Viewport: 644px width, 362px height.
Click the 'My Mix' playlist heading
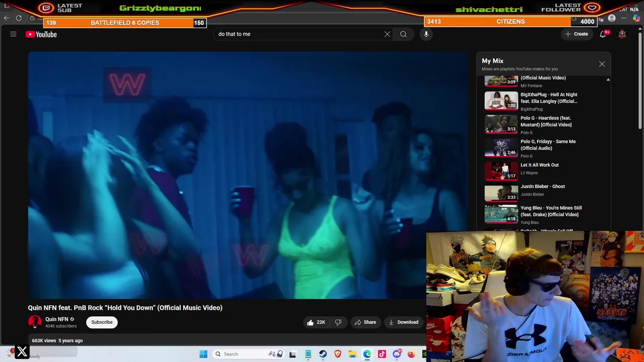coord(493,61)
